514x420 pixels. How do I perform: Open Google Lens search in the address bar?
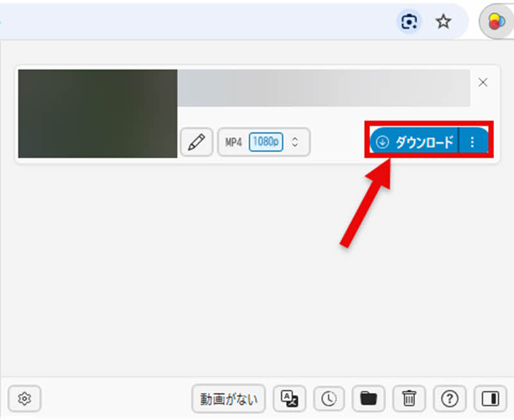click(409, 21)
